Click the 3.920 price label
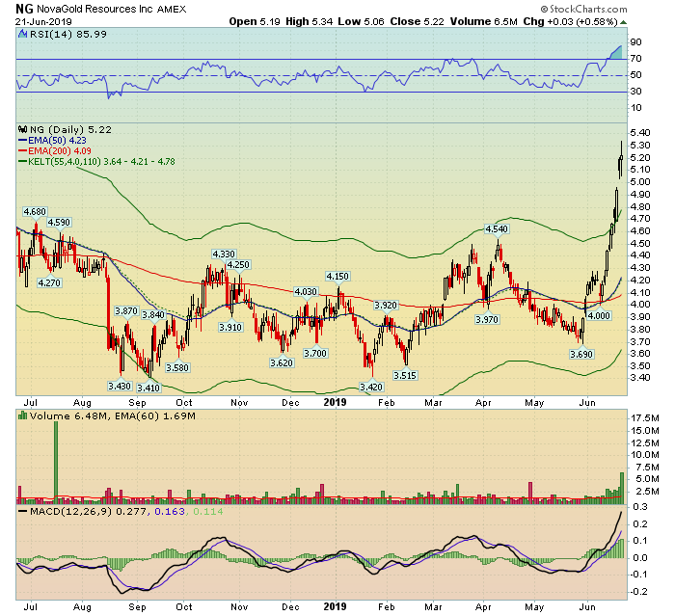 (x=386, y=306)
